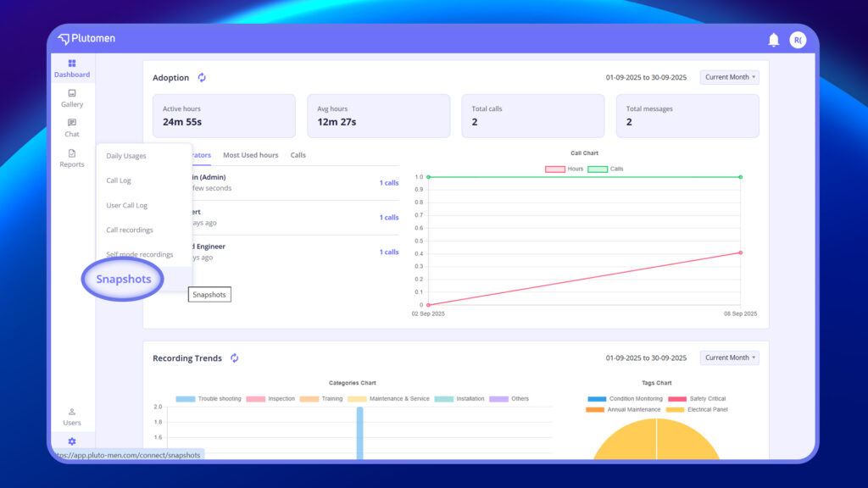Screen dimensions: 868x488
Task: Refresh the Adoption section
Action: [x=202, y=77]
